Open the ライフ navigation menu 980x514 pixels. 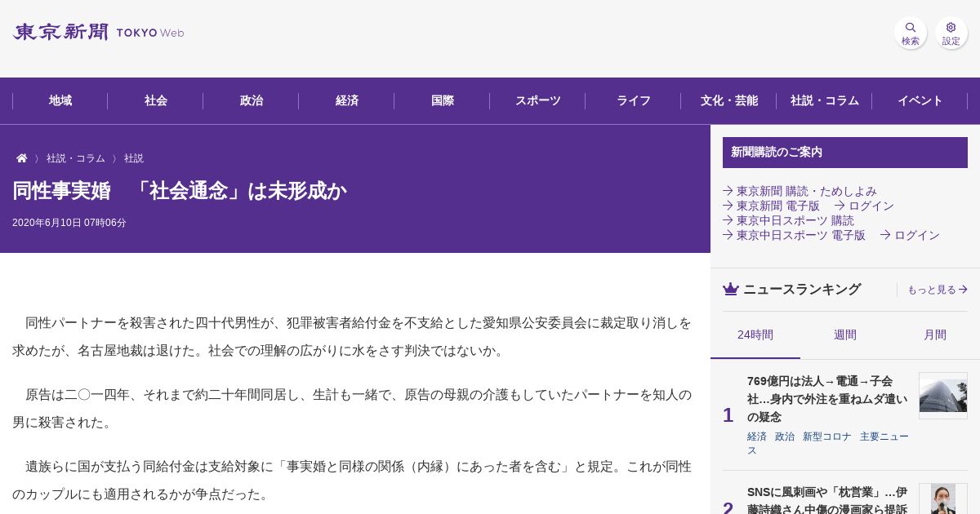pyautogui.click(x=634, y=100)
